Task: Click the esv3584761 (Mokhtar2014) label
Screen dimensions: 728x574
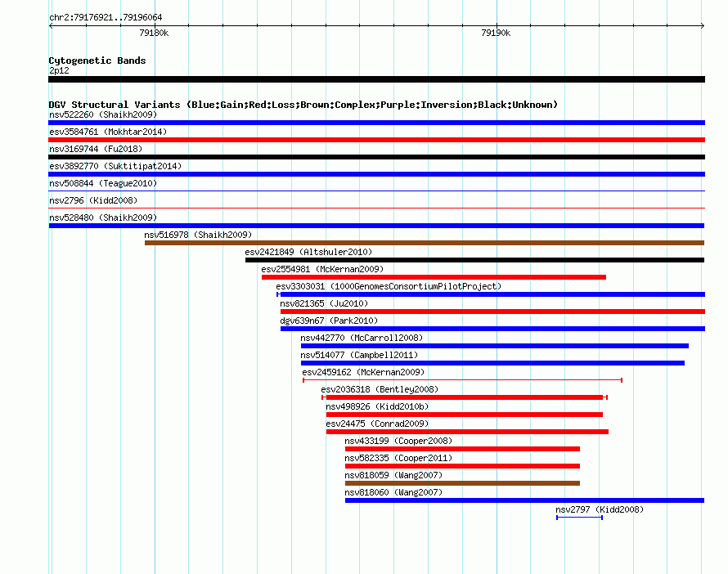Action: tap(108, 132)
